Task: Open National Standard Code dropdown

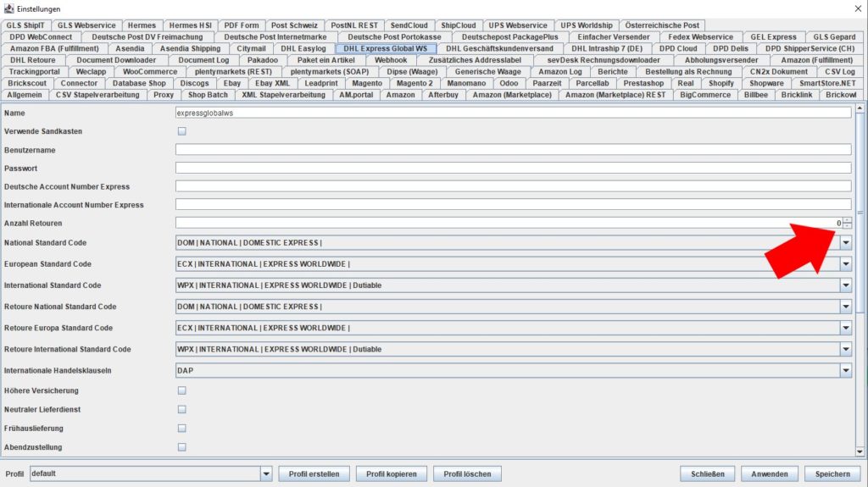Action: (x=845, y=242)
